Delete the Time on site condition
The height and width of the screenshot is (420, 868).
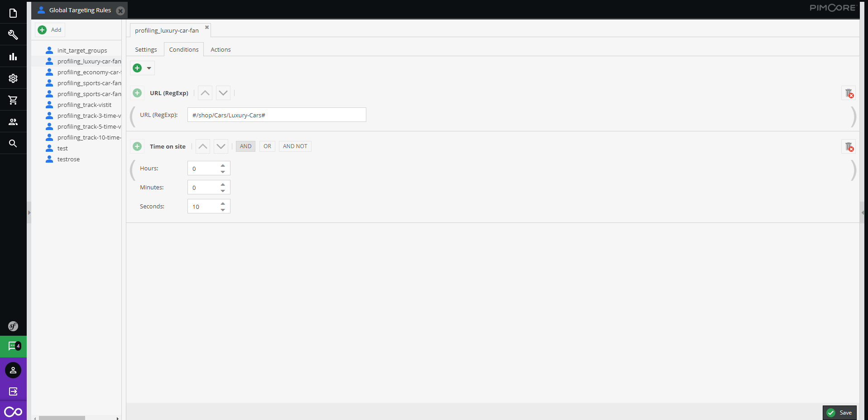[x=849, y=147]
